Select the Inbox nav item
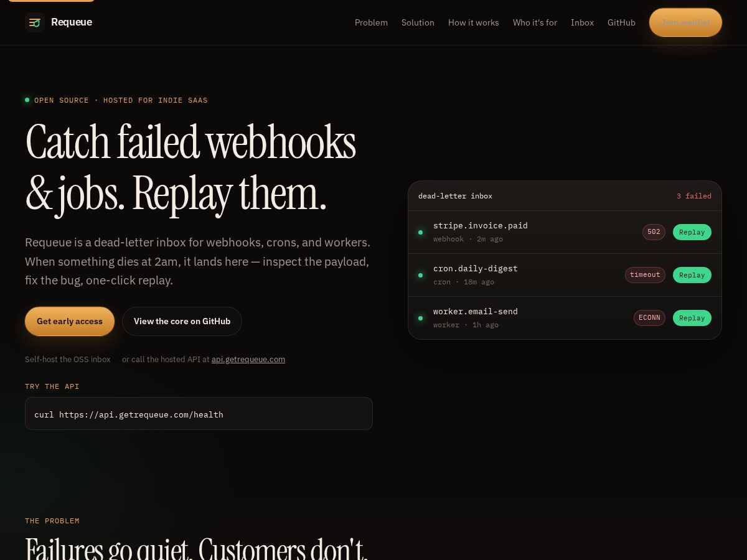This screenshot has width=747, height=560. (x=582, y=22)
